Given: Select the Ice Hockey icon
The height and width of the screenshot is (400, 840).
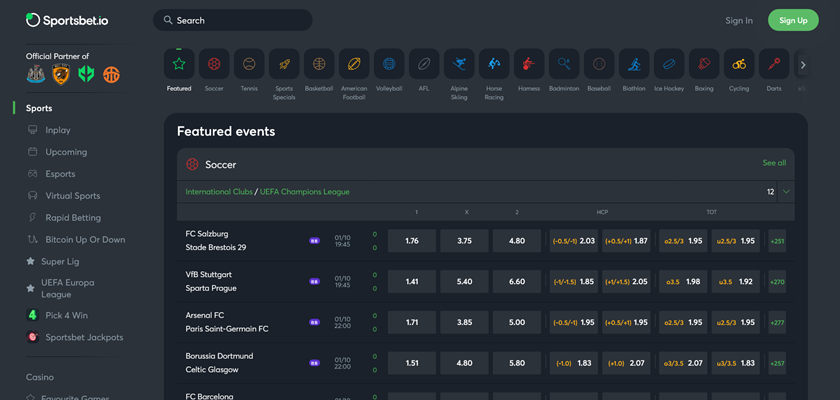Looking at the screenshot, I should 669,64.
